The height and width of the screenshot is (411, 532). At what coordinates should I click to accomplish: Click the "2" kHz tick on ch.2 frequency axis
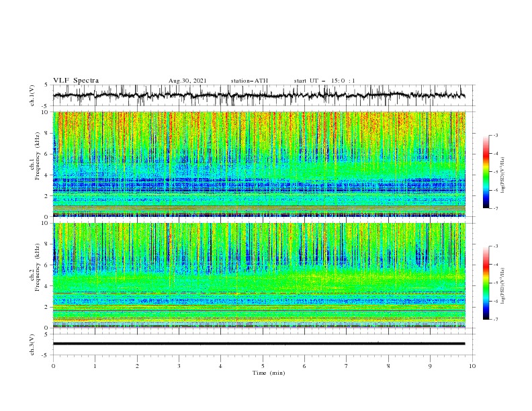(x=47, y=307)
